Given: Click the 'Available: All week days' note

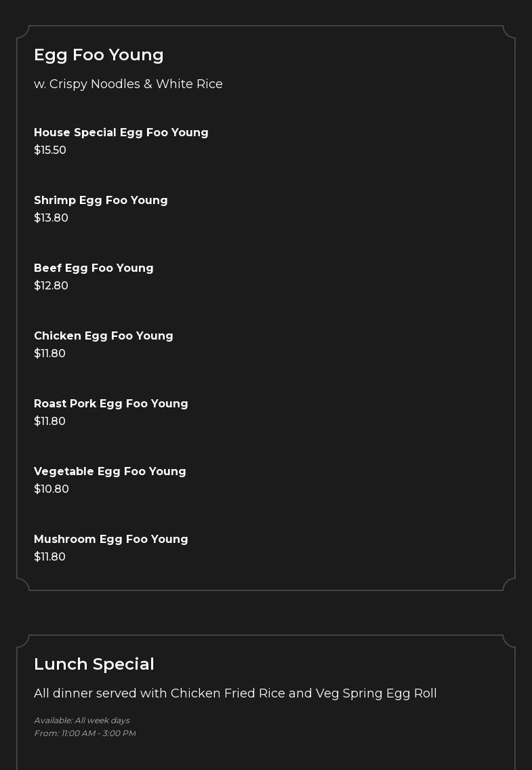Looking at the screenshot, I should [82, 721].
